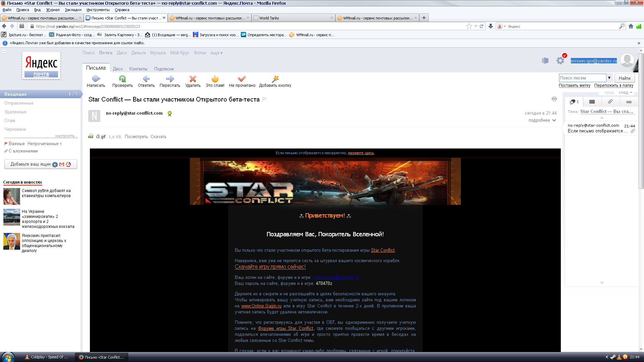
Task: Open the search options dropdown arrow
Action: pyautogui.click(x=609, y=78)
